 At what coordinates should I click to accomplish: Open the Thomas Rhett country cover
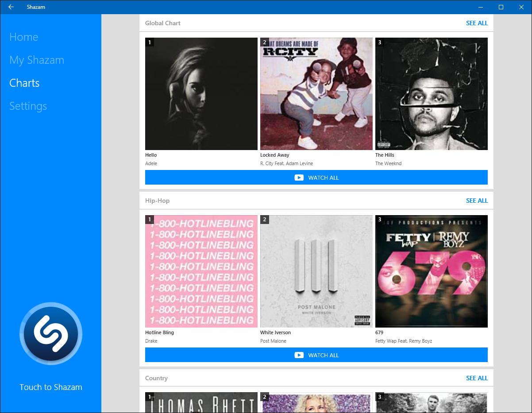(201, 403)
